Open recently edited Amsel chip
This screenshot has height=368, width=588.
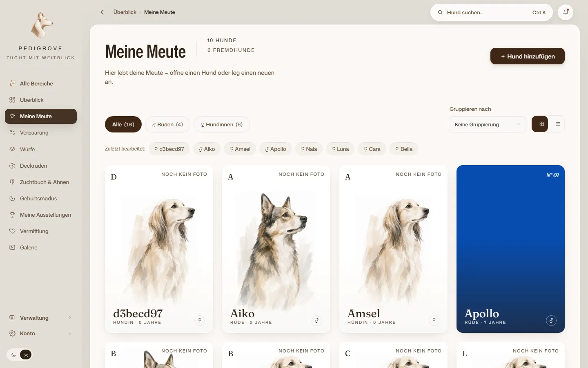coord(240,149)
